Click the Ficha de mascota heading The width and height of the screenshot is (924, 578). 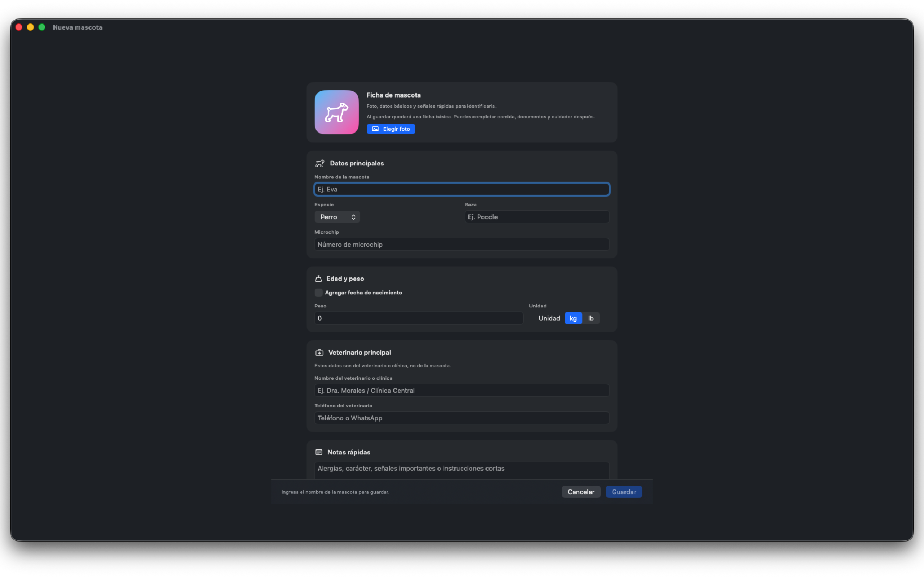(x=394, y=95)
